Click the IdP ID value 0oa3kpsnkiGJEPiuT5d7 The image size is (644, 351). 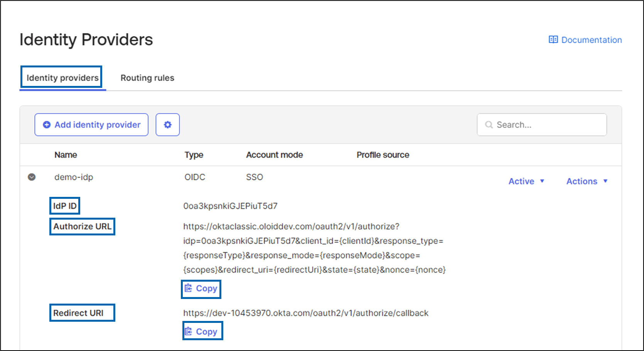click(230, 206)
